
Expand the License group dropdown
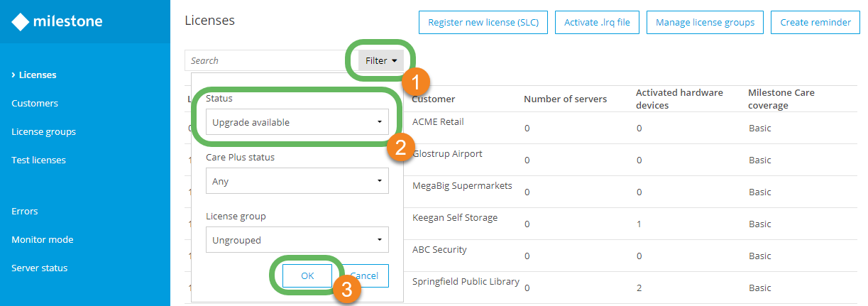pyautogui.click(x=297, y=240)
